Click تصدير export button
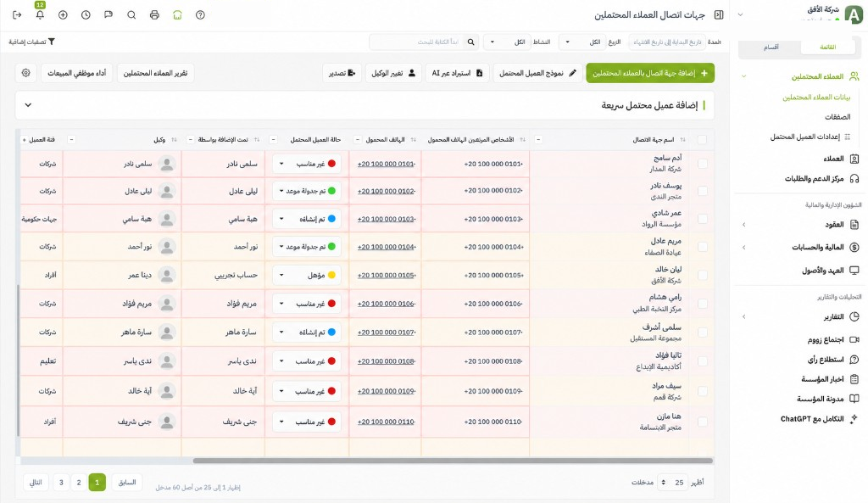This screenshot has height=503, width=868. coord(342,73)
